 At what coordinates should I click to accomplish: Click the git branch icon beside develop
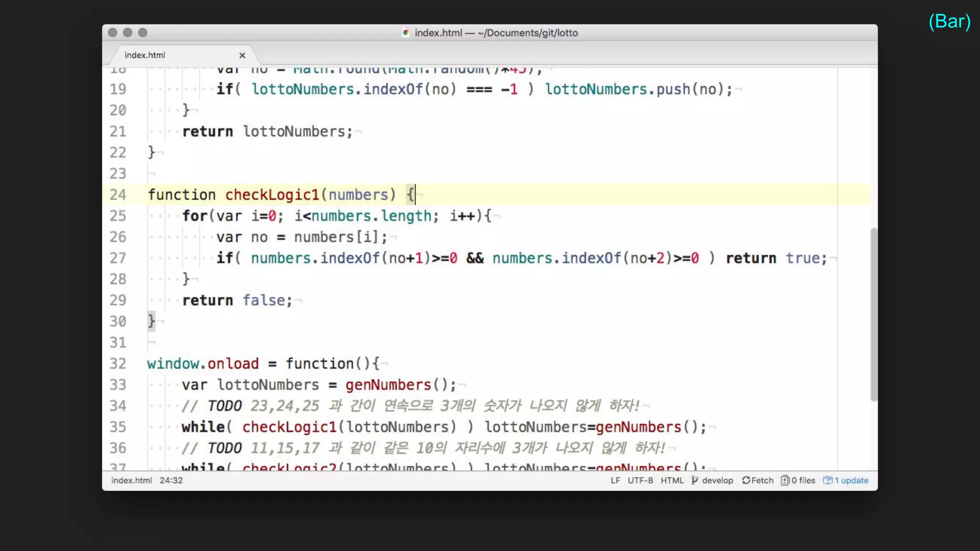[695, 480]
